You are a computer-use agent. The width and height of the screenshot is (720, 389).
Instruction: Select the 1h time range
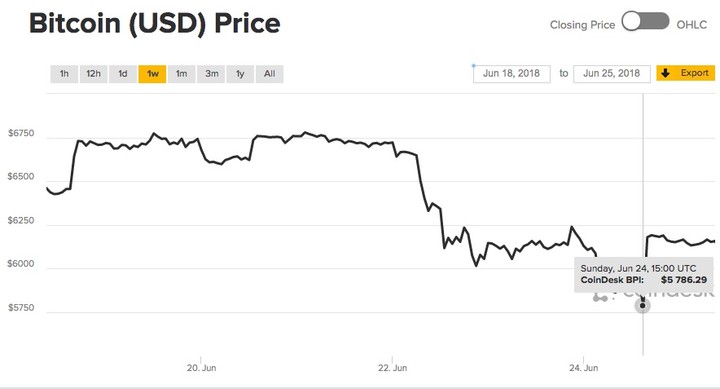coord(64,74)
